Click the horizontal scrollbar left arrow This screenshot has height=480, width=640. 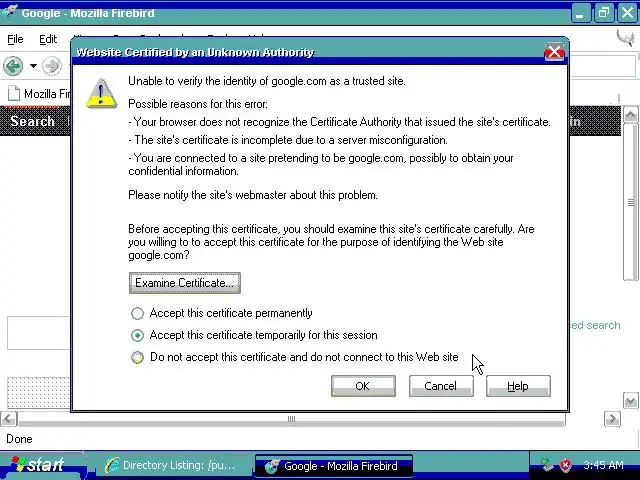point(9,419)
